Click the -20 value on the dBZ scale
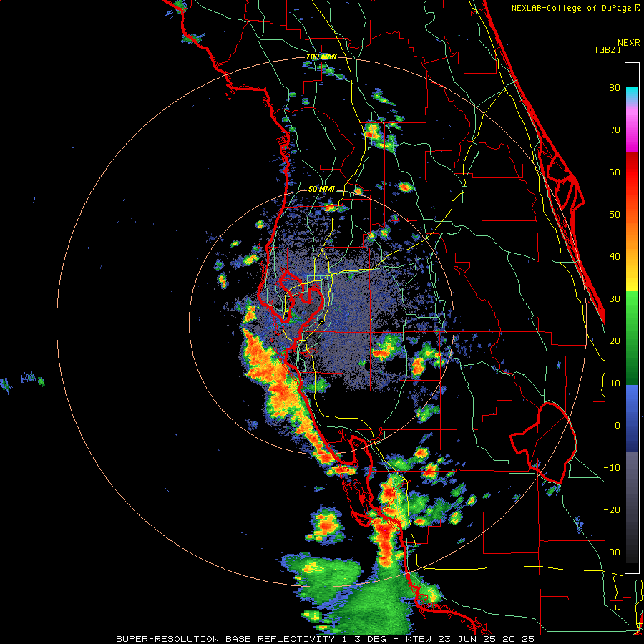 [x=612, y=509]
